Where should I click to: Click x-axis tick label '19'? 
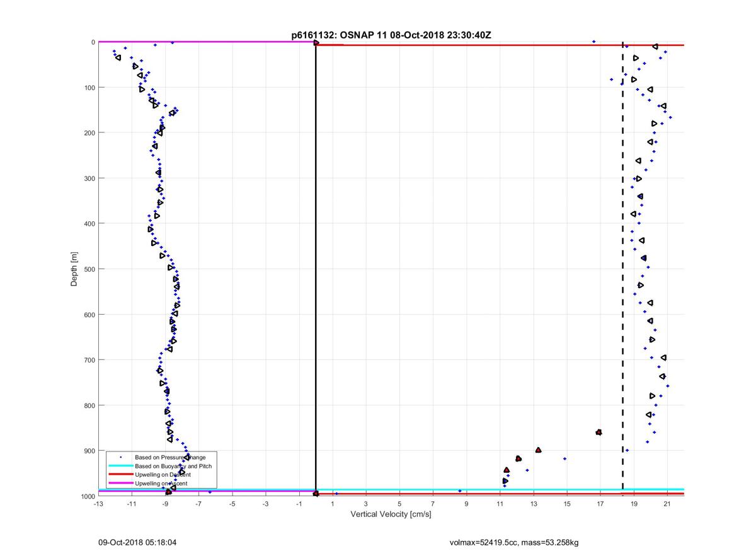coord(634,504)
